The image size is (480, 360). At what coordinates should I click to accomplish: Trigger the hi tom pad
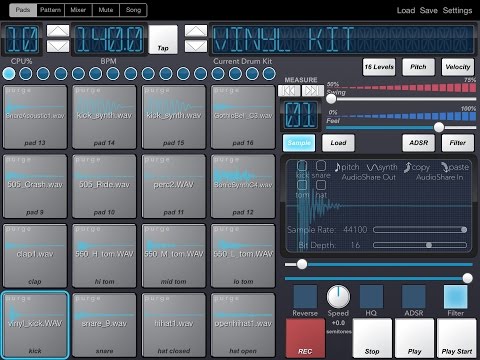pos(104,256)
